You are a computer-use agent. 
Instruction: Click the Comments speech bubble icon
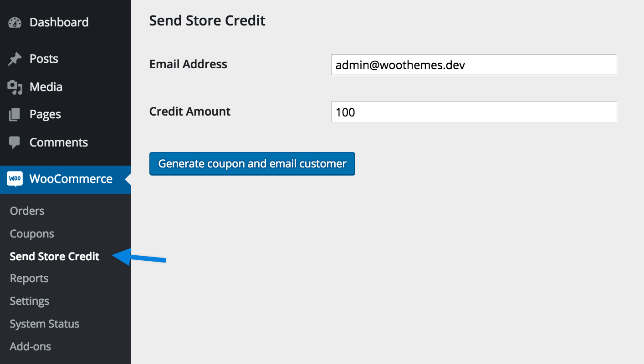[x=15, y=143]
